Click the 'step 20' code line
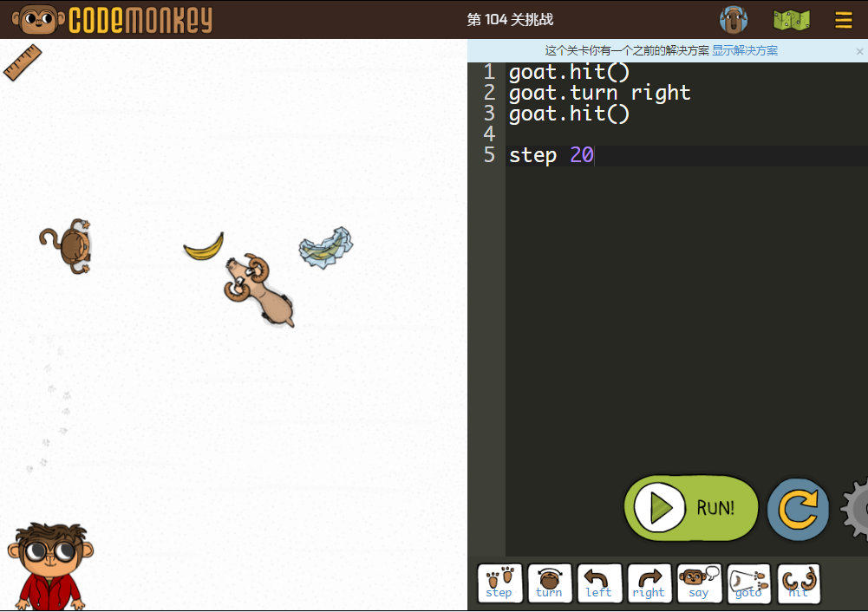 551,155
